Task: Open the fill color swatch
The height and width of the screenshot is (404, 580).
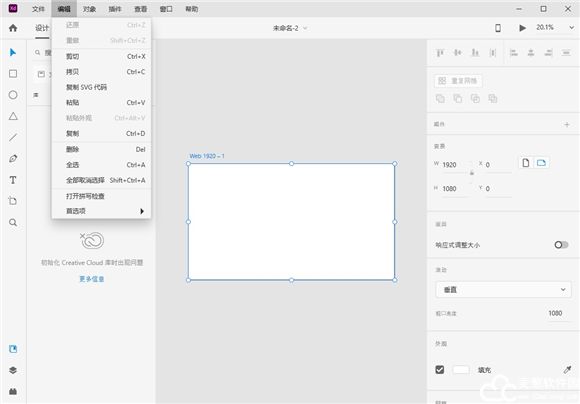Action: [461, 370]
